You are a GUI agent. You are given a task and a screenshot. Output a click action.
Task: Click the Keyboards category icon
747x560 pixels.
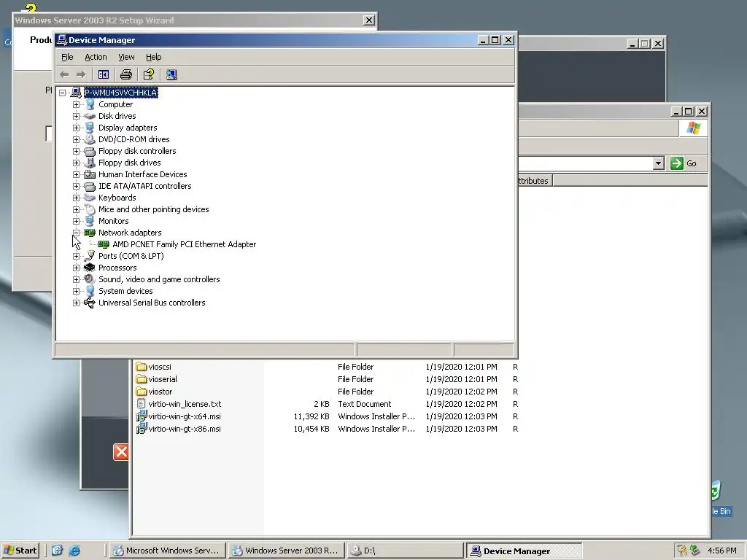pos(90,198)
